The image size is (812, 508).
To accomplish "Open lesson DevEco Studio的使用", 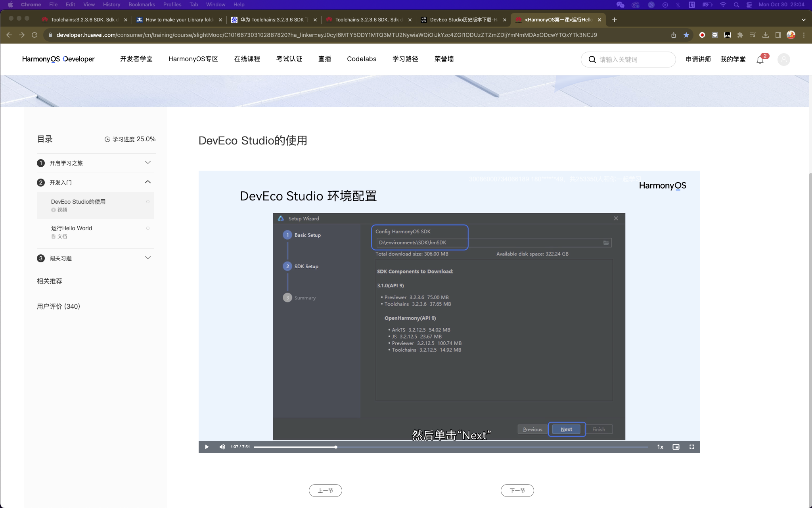I will click(x=96, y=205).
